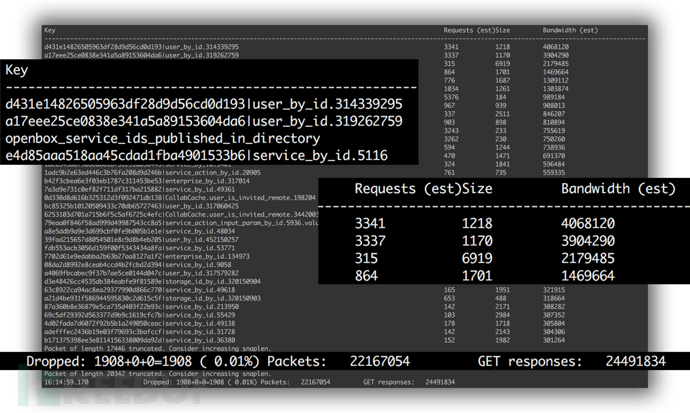The height and width of the screenshot is (413, 690).
Task: Click the requests value 5376
Action: 451,97
